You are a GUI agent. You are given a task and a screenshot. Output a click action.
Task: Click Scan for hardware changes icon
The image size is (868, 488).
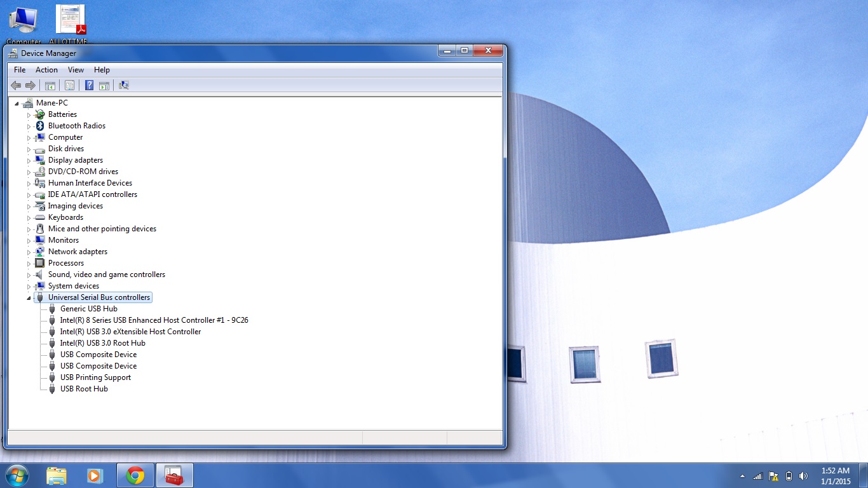[124, 85]
